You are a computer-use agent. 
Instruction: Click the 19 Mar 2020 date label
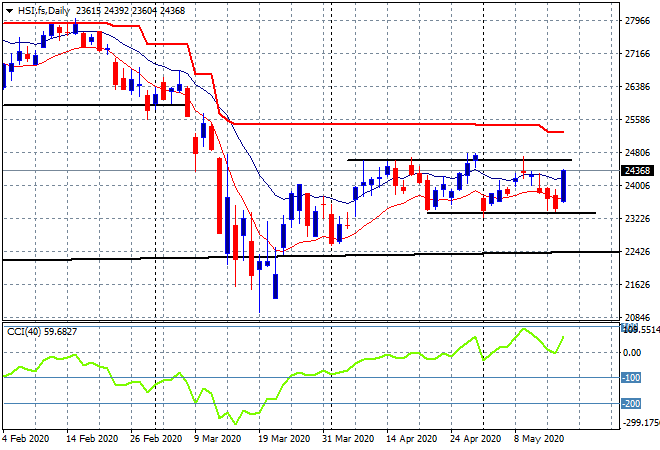(x=284, y=439)
